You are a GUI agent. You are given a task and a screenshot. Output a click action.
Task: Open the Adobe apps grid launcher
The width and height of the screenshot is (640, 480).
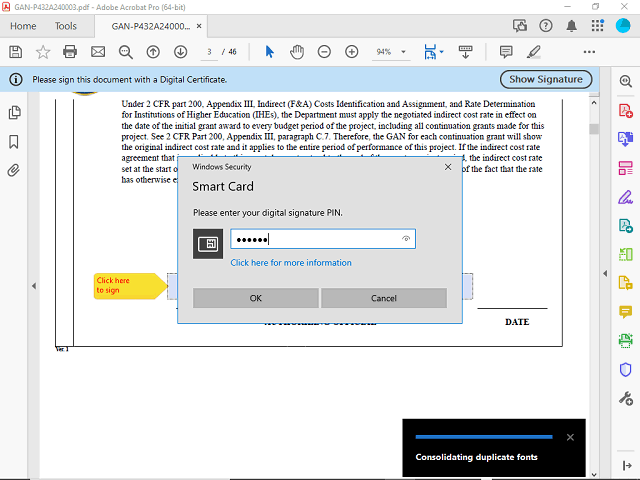coord(598,26)
